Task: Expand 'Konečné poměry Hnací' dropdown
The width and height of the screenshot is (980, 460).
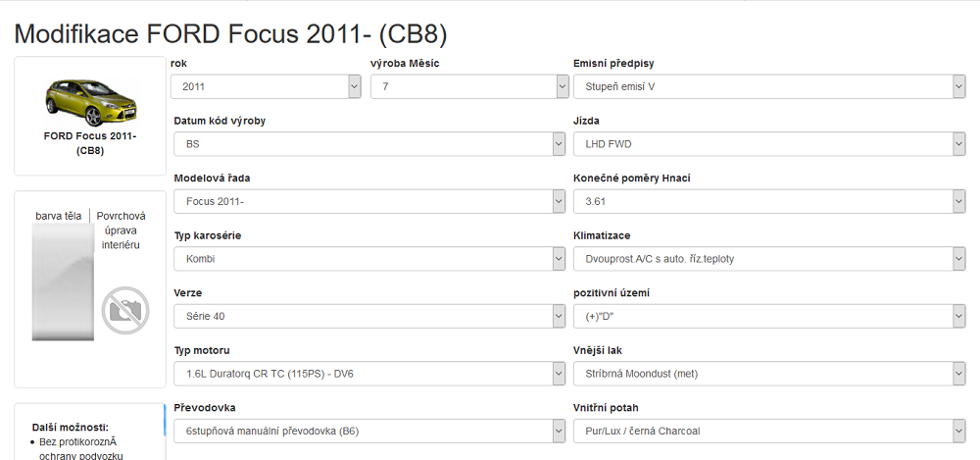Action: (769, 201)
